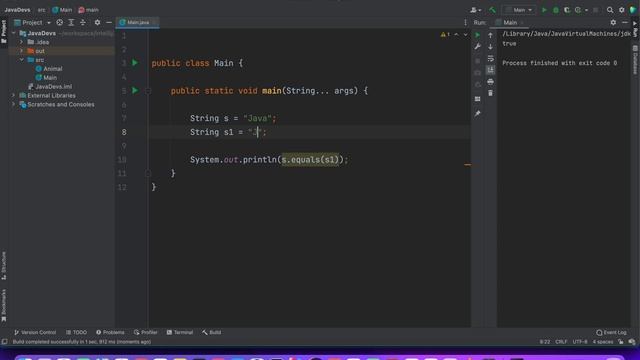The height and width of the screenshot is (360, 640).
Task: Open the Project view selector dropdown
Action: tap(32, 22)
